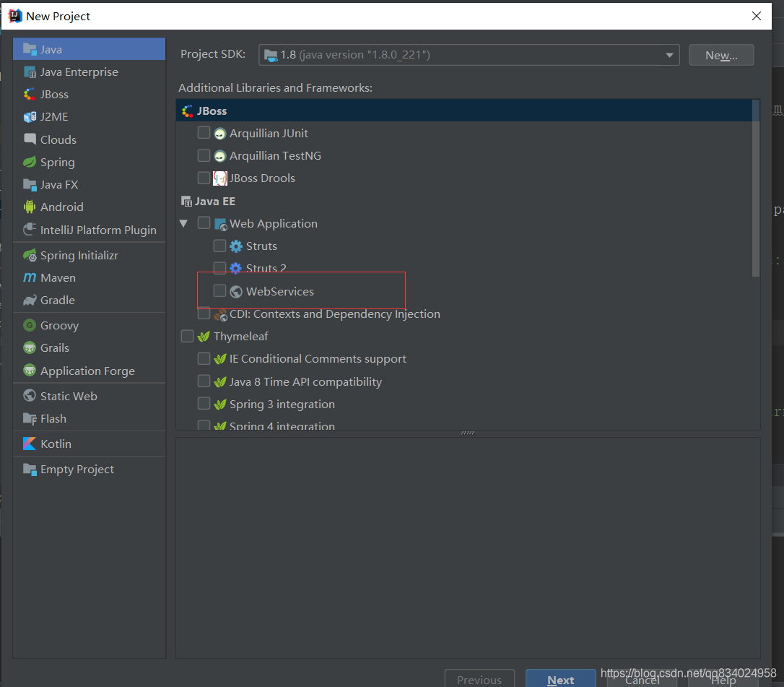
Task: Enable Arquillian TestNG checkbox
Action: coord(204,155)
